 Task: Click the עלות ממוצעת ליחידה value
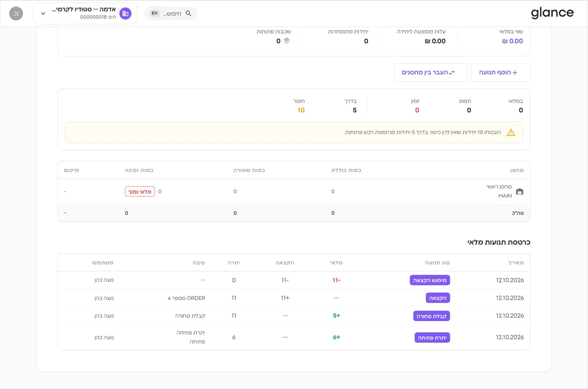click(435, 41)
